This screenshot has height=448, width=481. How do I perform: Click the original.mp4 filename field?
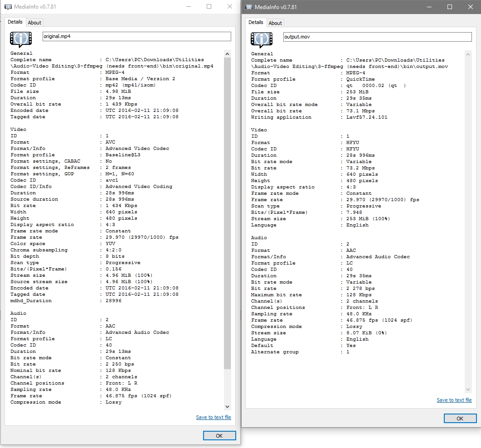137,36
